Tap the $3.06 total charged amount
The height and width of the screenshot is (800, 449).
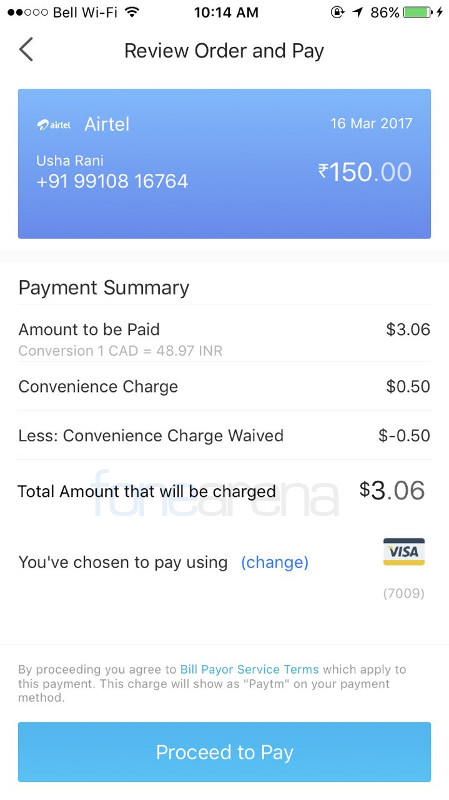click(x=392, y=490)
